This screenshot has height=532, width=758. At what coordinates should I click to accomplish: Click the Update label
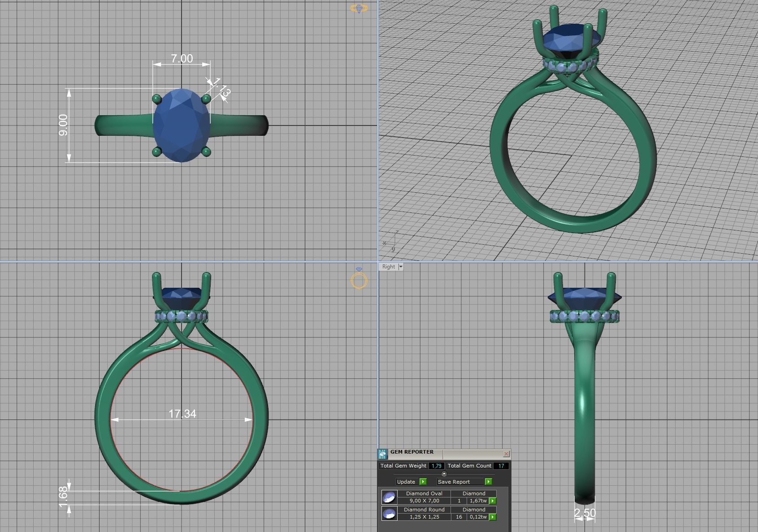pyautogui.click(x=406, y=482)
